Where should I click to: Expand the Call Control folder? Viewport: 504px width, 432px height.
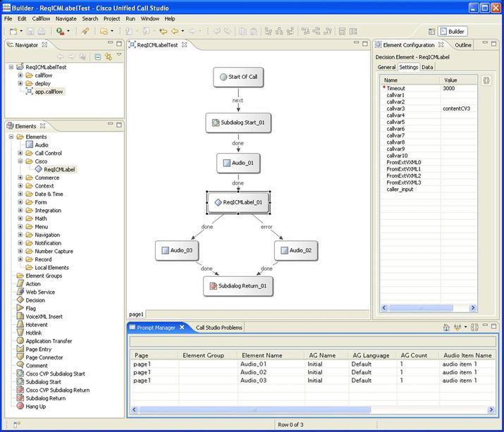20,153
